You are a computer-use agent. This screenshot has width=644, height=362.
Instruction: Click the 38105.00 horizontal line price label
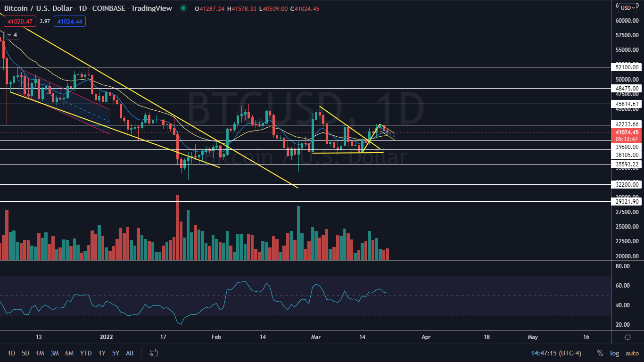[627, 155]
